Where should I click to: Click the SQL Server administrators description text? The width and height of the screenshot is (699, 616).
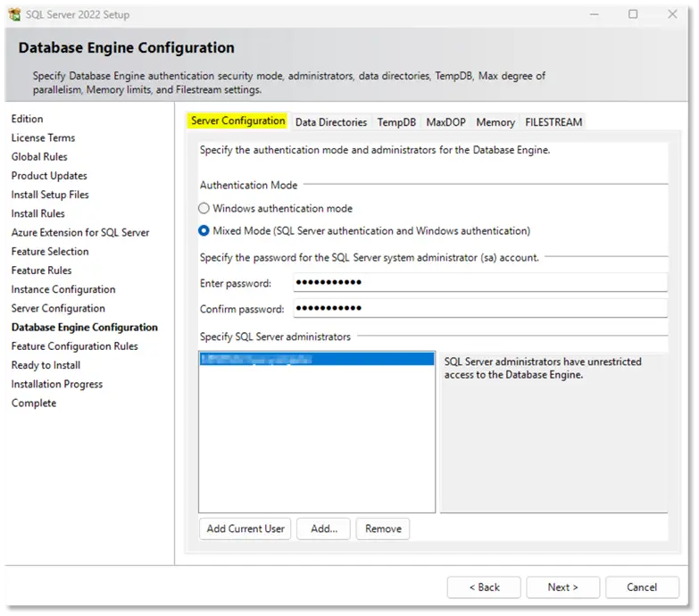[543, 368]
